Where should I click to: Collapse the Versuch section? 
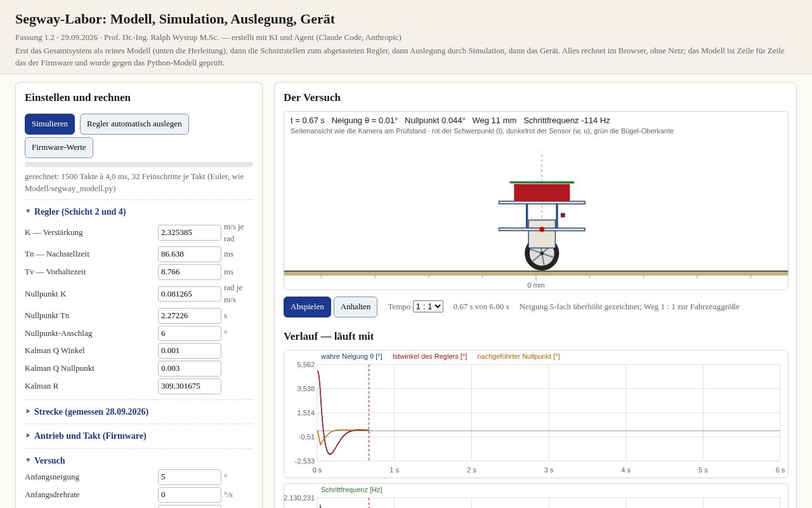[x=49, y=461]
